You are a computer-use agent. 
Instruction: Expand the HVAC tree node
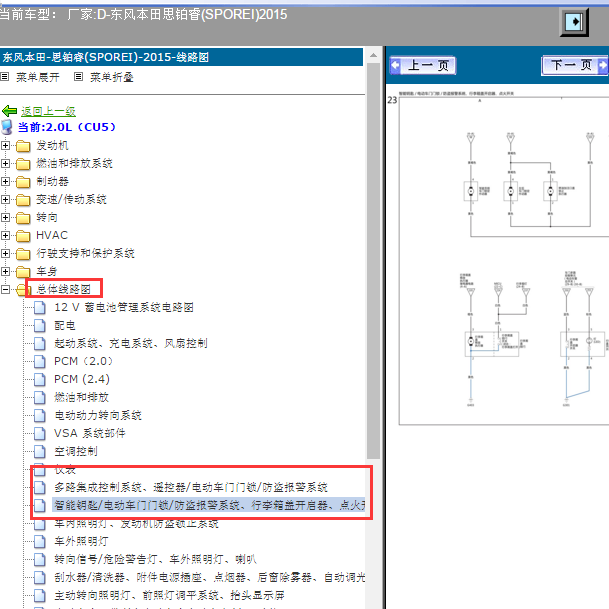point(5,235)
